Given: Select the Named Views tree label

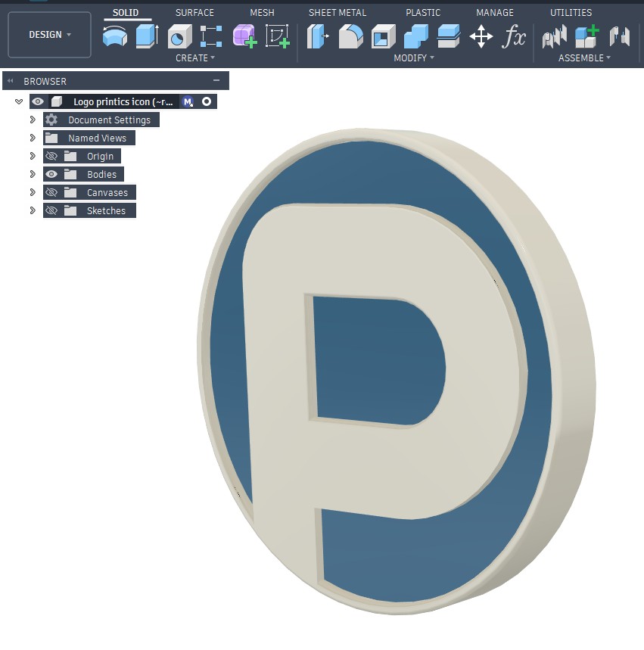Looking at the screenshot, I should 97,138.
